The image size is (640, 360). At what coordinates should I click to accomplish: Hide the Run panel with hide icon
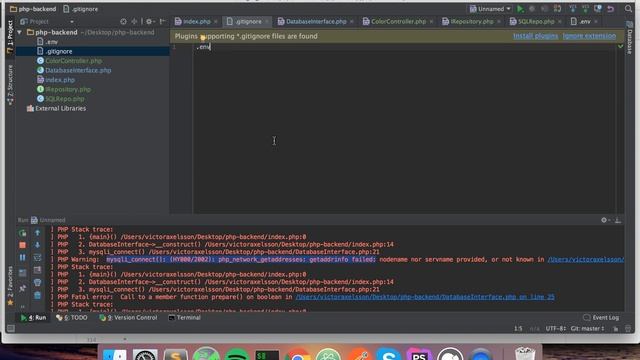tap(618, 220)
